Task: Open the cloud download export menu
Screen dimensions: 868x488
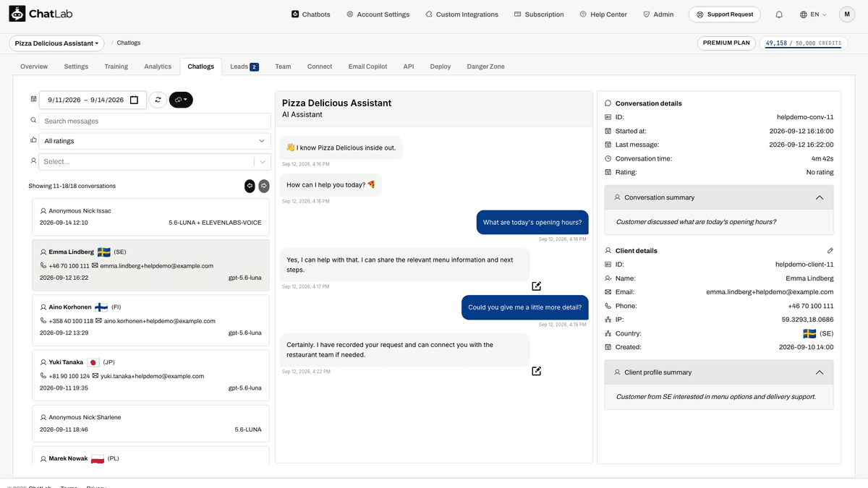Action: click(181, 100)
